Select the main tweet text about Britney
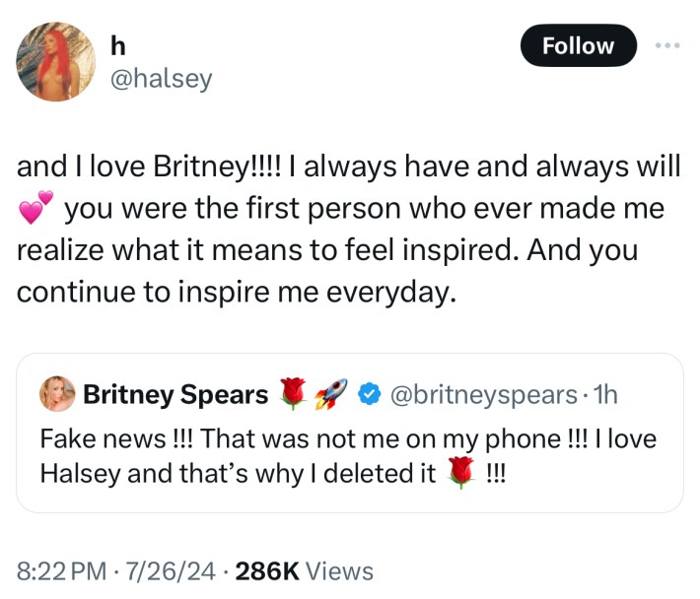700x599 pixels. point(345,230)
